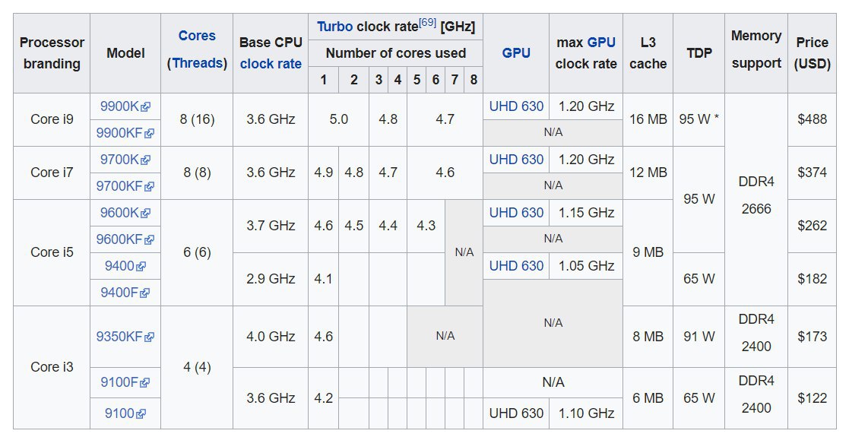Screen dimensions: 868x437
Task: Click external link icon beside 9600KF
Action: pos(150,240)
